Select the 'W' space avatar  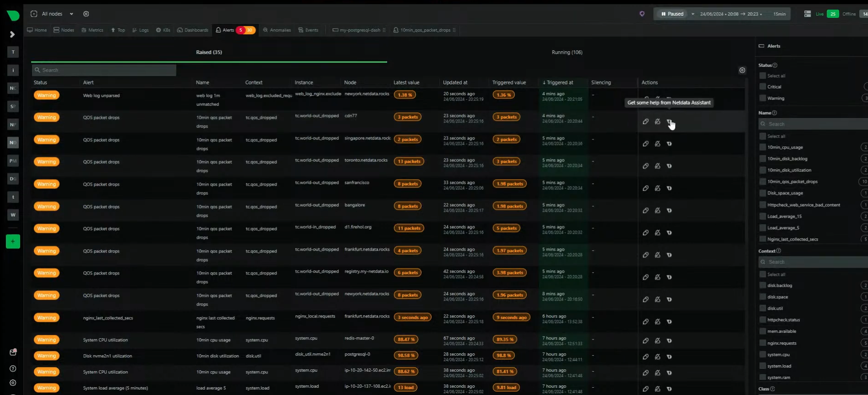[13, 214]
